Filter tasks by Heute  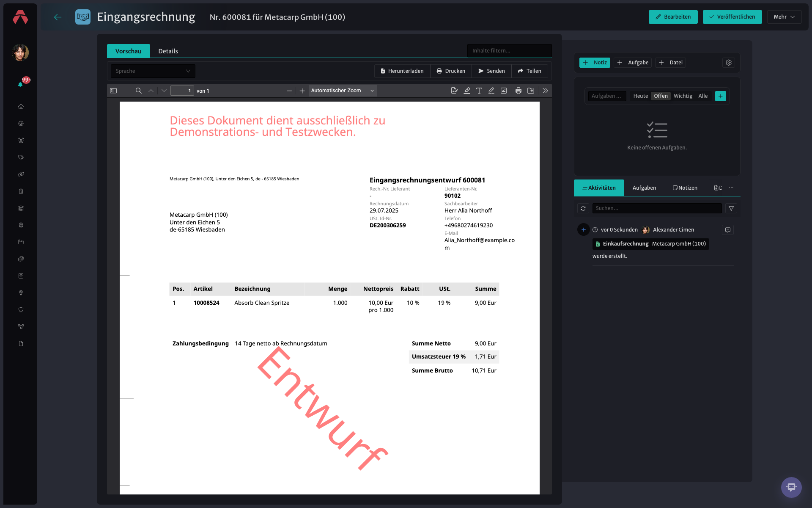640,96
